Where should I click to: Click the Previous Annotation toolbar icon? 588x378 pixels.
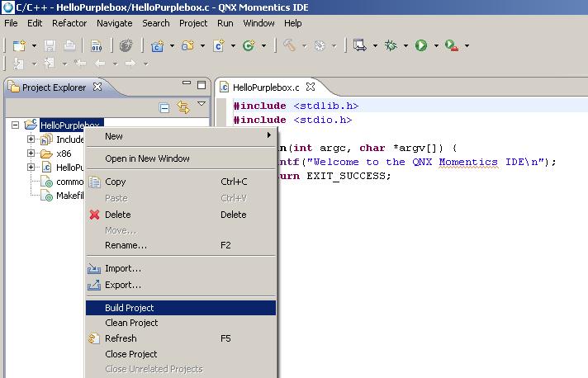tap(49, 64)
